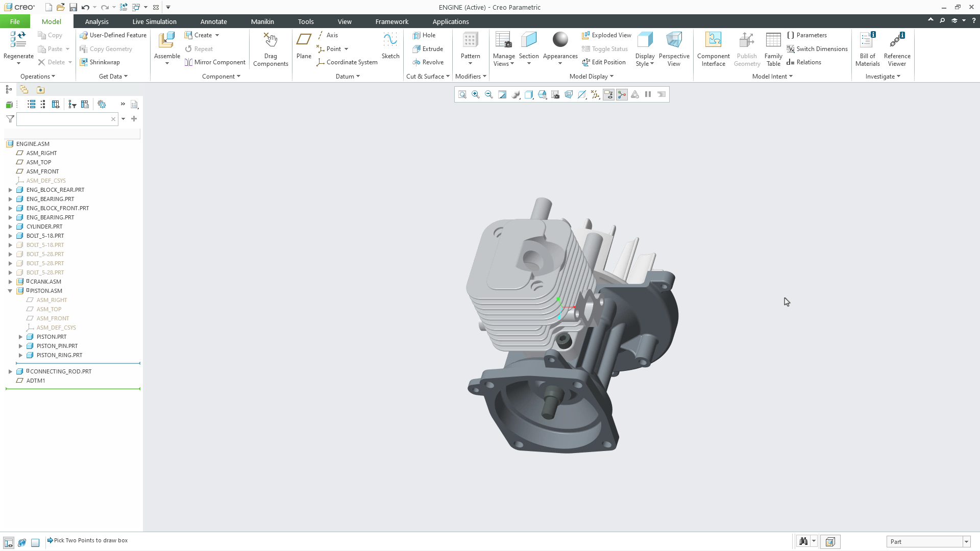980x551 pixels.
Task: Collapse the PISTON.ASM tree node
Action: 10,291
